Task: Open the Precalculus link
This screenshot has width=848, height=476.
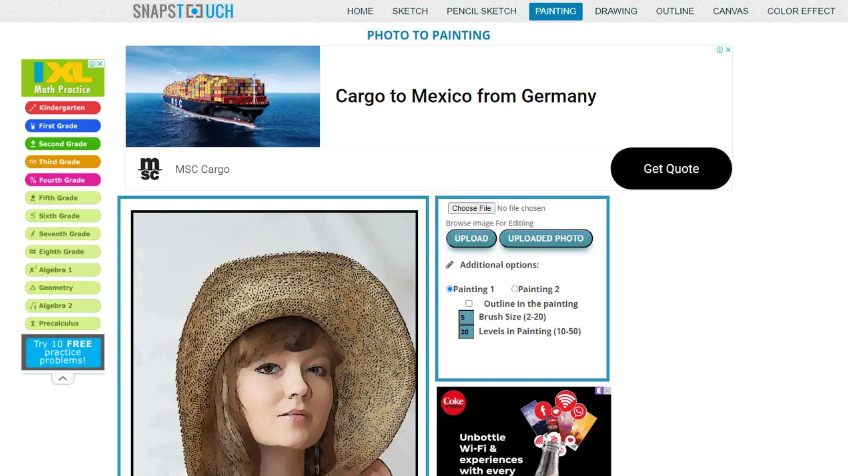Action: (x=63, y=323)
